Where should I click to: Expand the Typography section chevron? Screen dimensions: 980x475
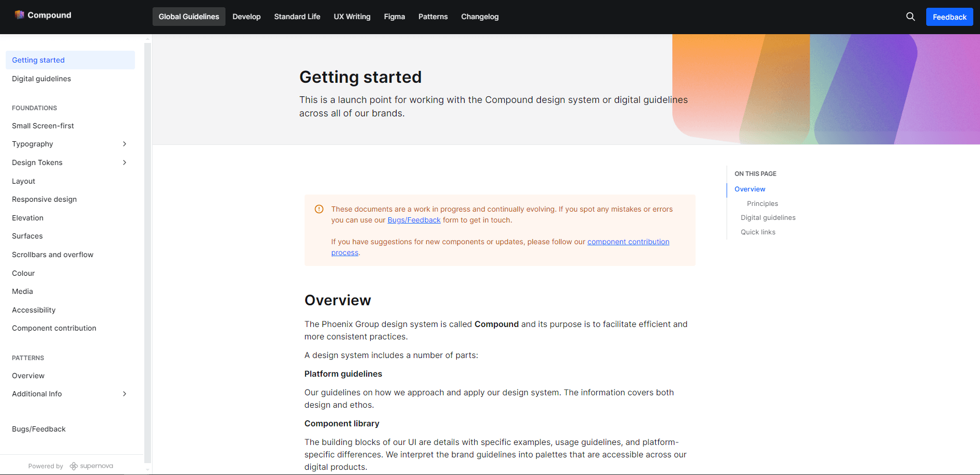[124, 144]
